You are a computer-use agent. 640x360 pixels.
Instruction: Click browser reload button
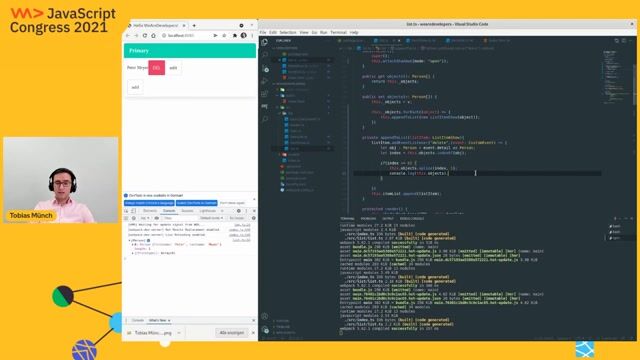pos(144,36)
